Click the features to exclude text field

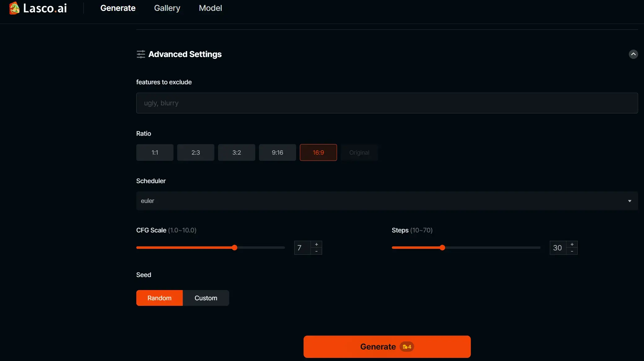coord(387,103)
